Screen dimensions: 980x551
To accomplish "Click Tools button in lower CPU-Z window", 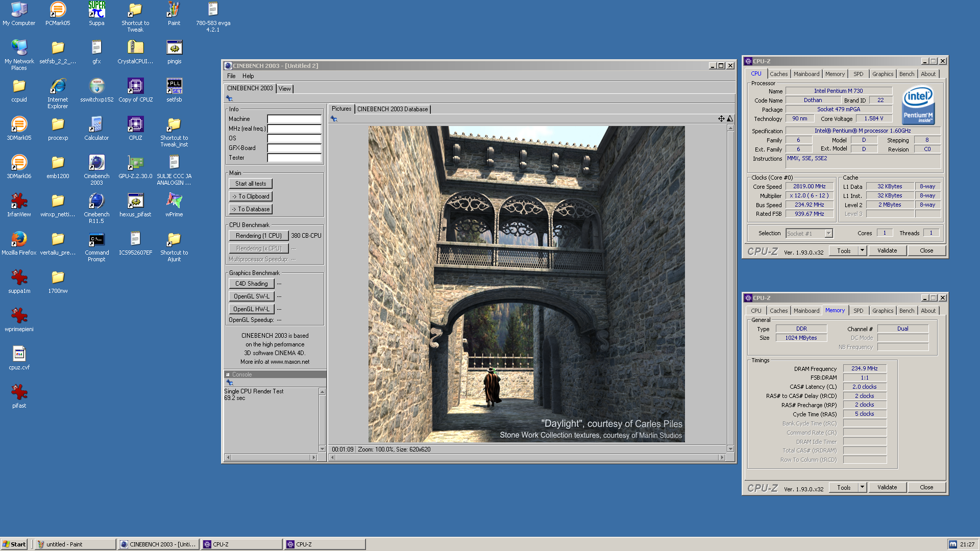I will 844,487.
